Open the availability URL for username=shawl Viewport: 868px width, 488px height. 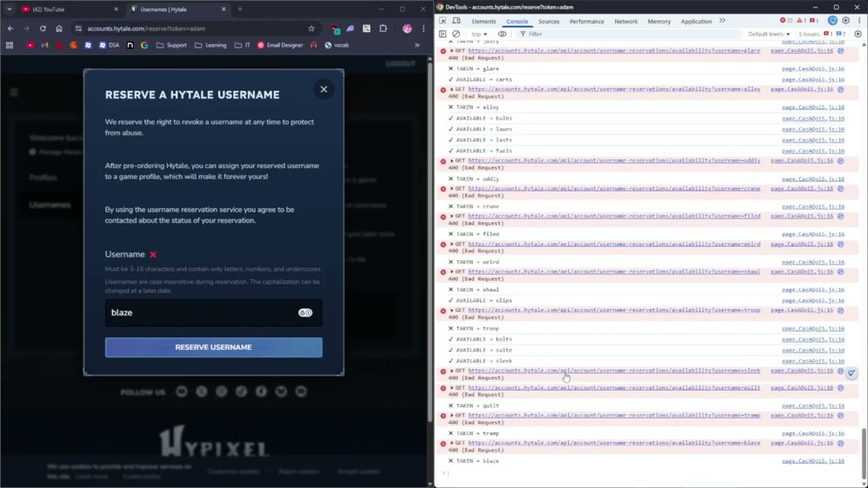point(614,272)
